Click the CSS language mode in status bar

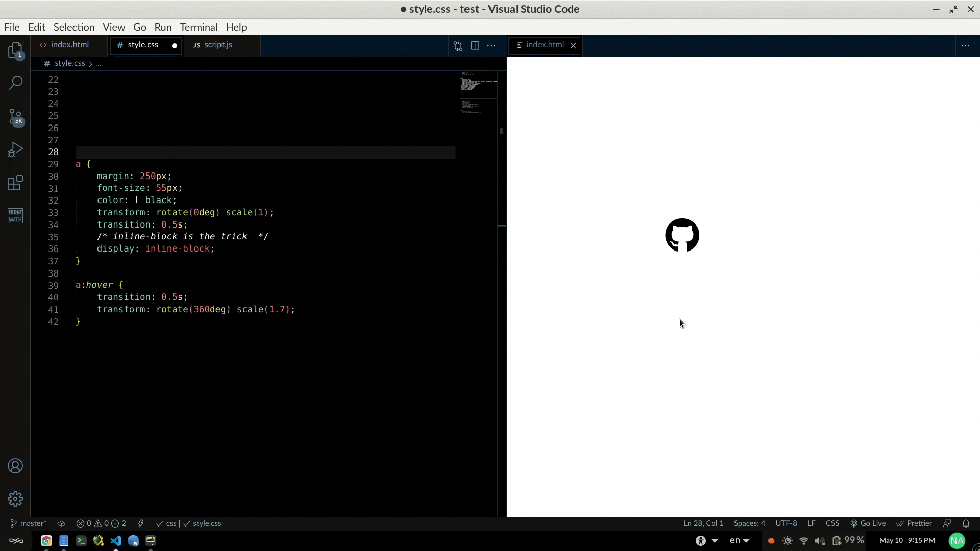pyautogui.click(x=832, y=523)
